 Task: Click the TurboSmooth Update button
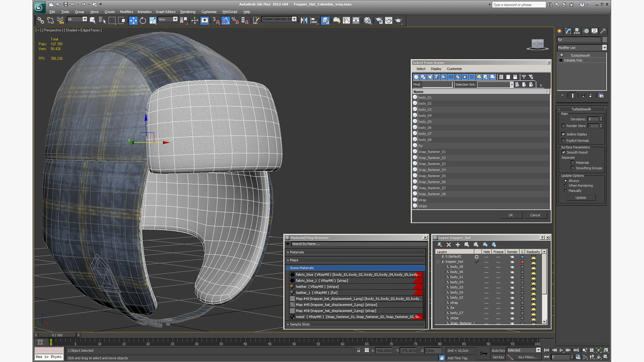581,198
